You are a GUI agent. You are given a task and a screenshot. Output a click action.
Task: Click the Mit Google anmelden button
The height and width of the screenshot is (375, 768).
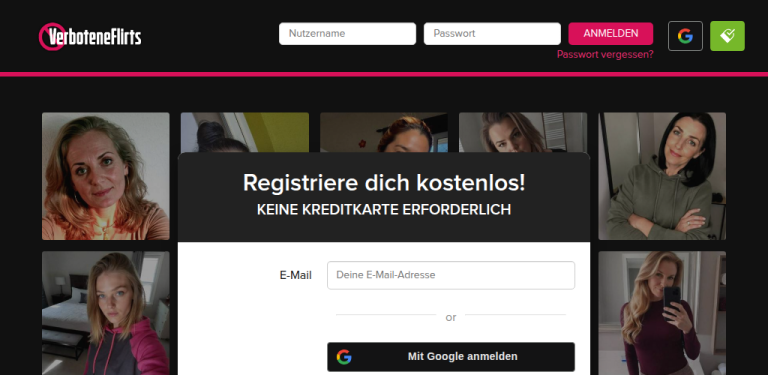[x=451, y=357]
